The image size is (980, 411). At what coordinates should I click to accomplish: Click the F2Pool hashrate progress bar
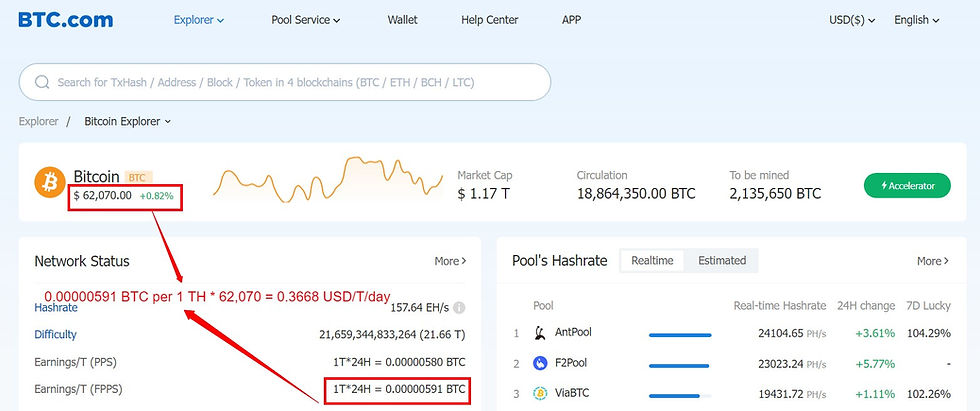tap(680, 365)
